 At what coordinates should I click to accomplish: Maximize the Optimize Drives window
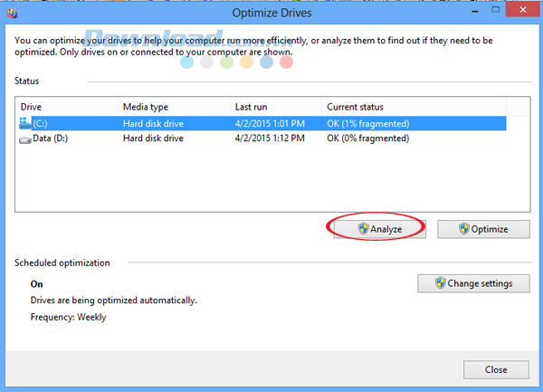(496, 10)
